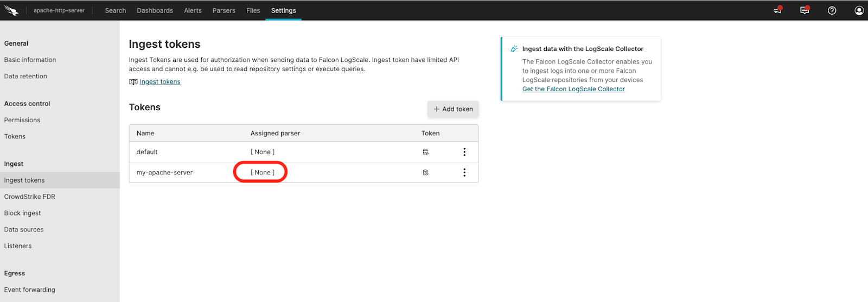Go to the Parsers tab
The image size is (868, 302).
tap(224, 10)
